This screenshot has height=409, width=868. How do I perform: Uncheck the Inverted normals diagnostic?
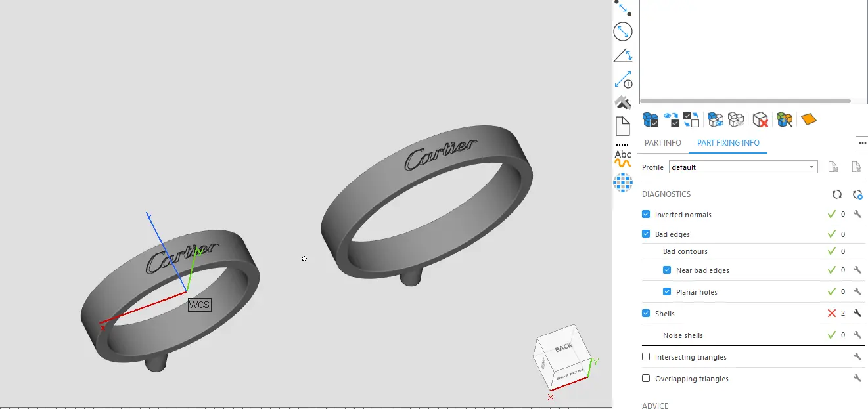(646, 215)
